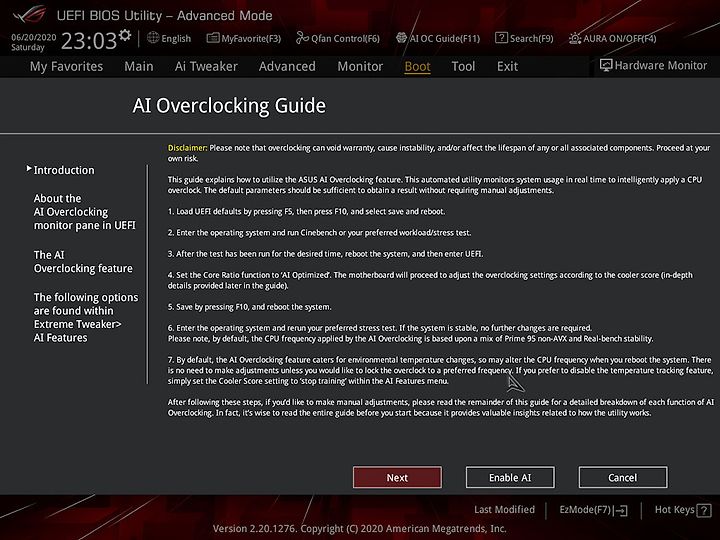Viewport: 720px width, 540px height.
Task: Toggle AURA ON/OFF(F4) light icon
Action: [x=575, y=38]
